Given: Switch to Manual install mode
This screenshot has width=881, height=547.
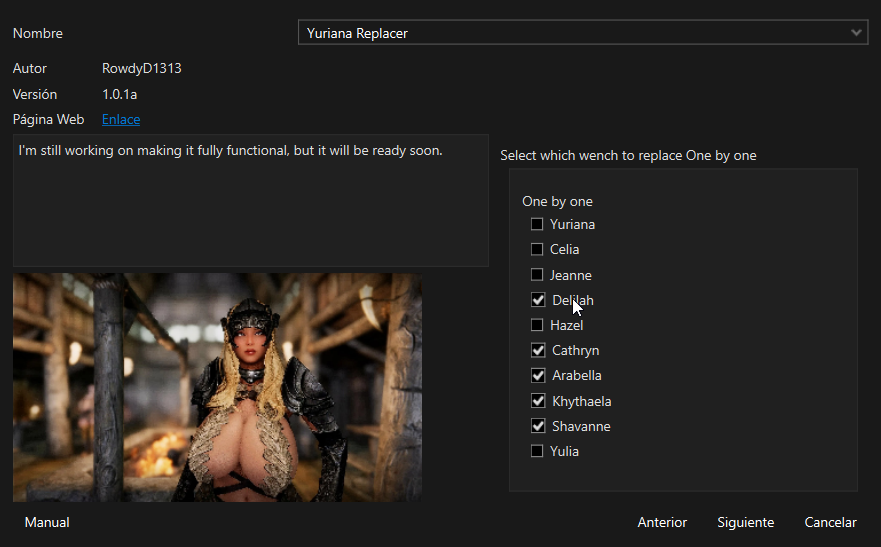Looking at the screenshot, I should click(x=47, y=522).
